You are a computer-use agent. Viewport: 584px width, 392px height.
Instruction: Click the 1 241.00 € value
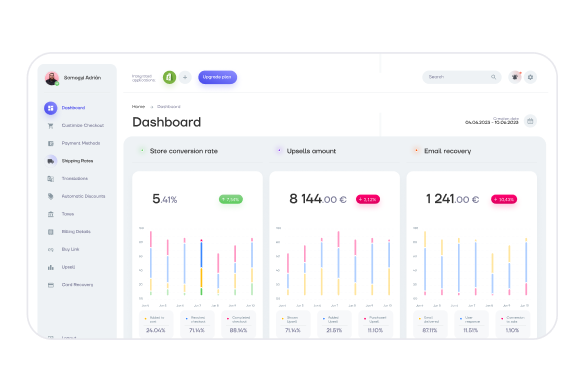click(453, 199)
